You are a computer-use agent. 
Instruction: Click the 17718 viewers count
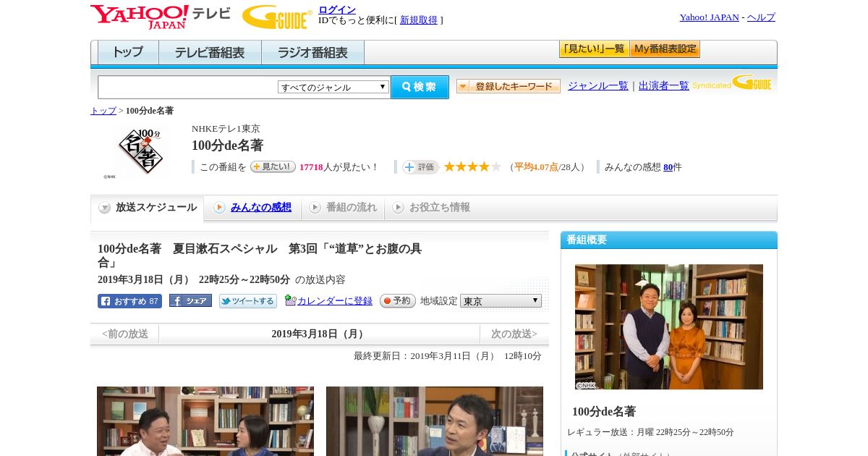311,167
